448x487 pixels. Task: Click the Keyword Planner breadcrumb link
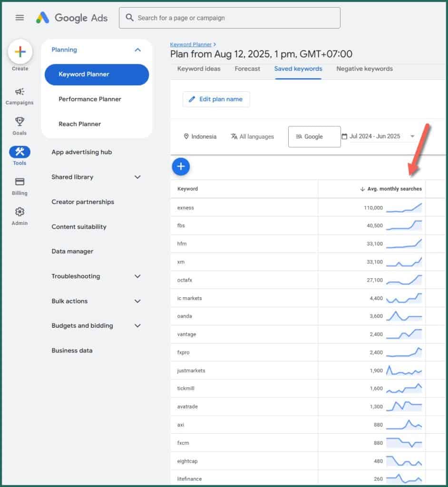191,44
